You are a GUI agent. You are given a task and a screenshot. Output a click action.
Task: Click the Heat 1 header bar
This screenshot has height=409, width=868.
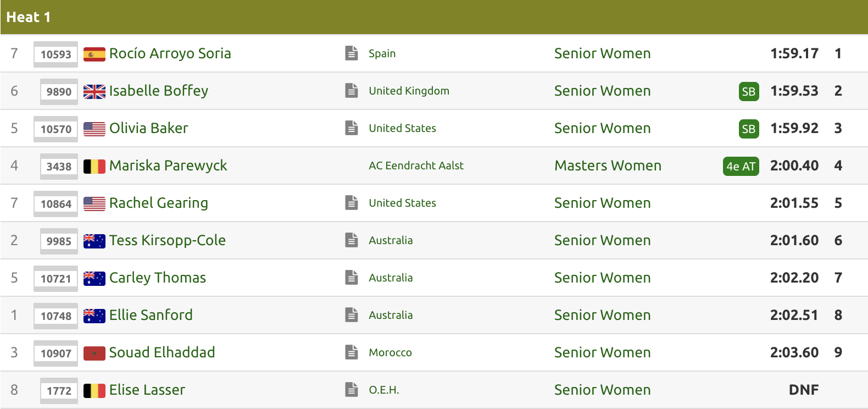434,17
